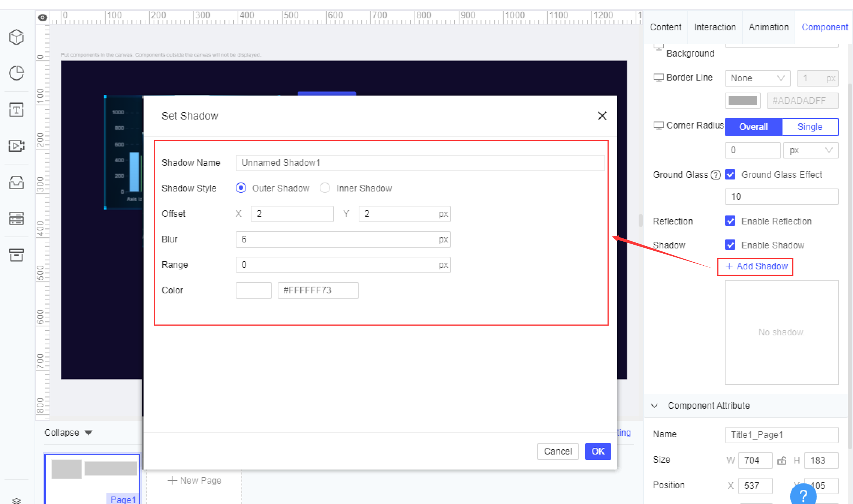
Task: Toggle Ground Glass Effect checkbox
Action: click(x=730, y=175)
